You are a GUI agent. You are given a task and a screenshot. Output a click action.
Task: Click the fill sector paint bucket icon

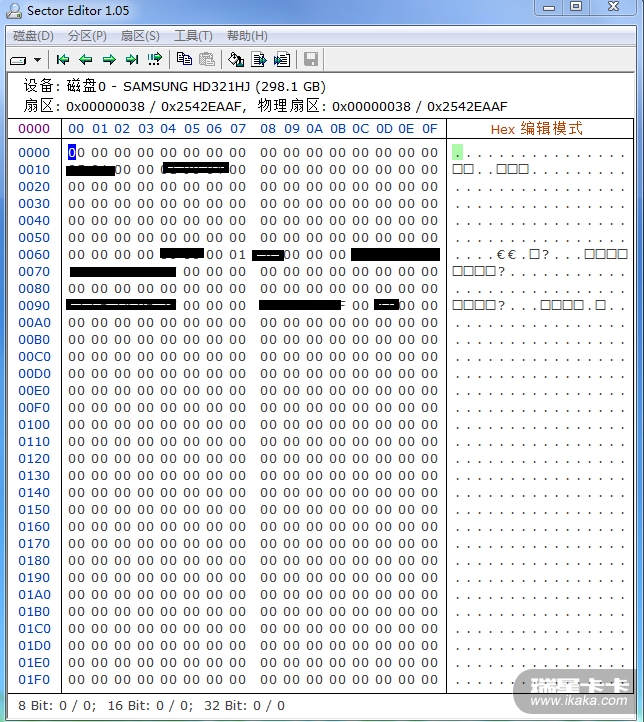tap(236, 59)
